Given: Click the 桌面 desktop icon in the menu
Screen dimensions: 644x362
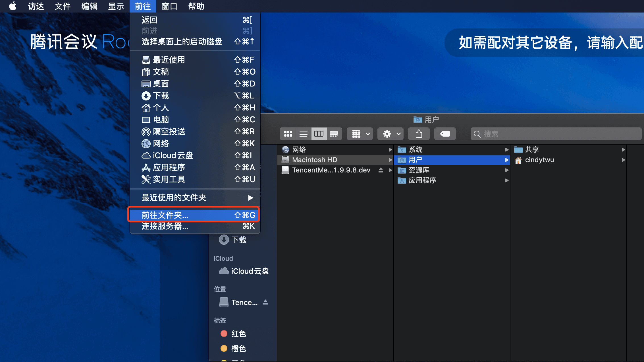Looking at the screenshot, I should pyautogui.click(x=146, y=84).
